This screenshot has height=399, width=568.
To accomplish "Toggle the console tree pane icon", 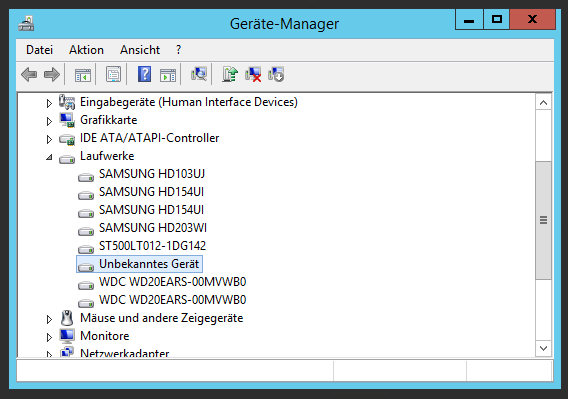I will tap(83, 75).
